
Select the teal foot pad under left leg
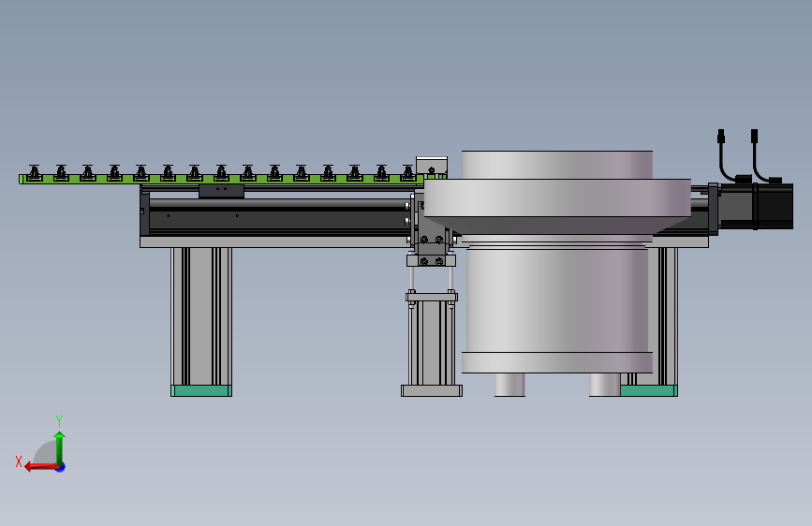201,391
